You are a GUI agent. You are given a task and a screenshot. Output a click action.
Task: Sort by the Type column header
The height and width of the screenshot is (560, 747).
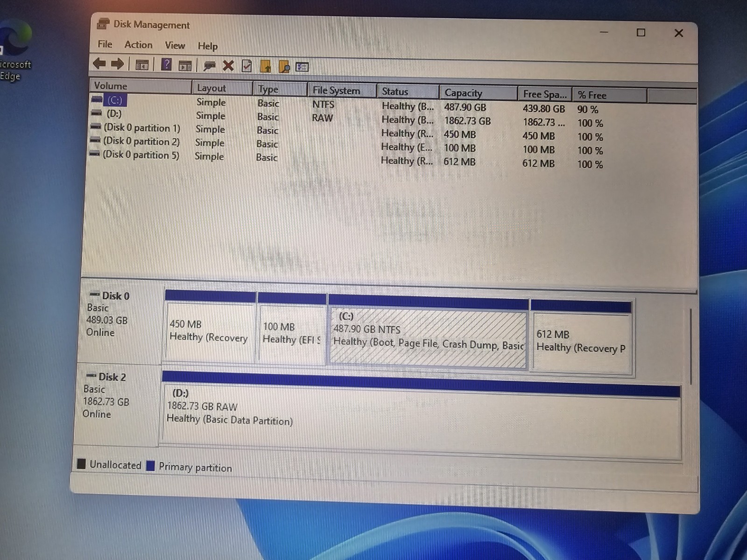click(x=280, y=89)
